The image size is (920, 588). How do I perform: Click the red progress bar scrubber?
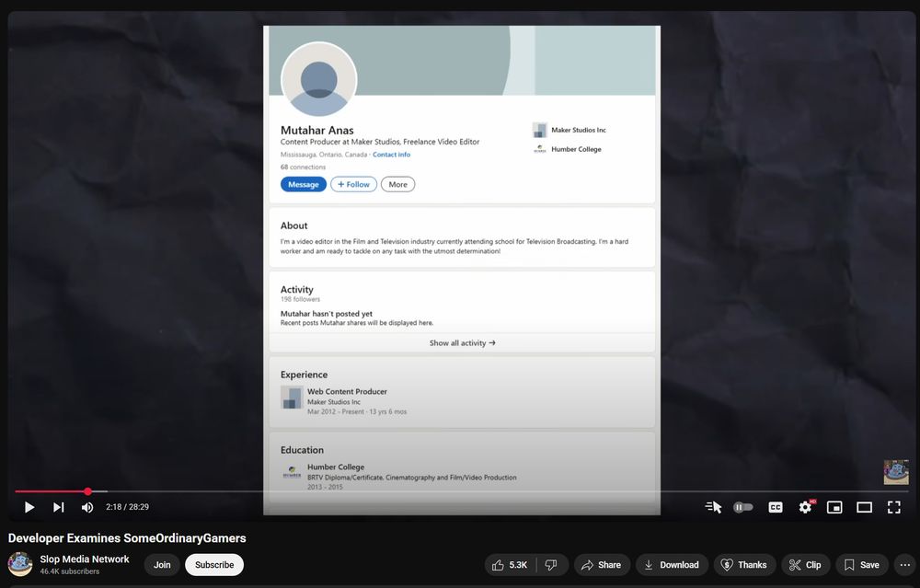point(87,491)
